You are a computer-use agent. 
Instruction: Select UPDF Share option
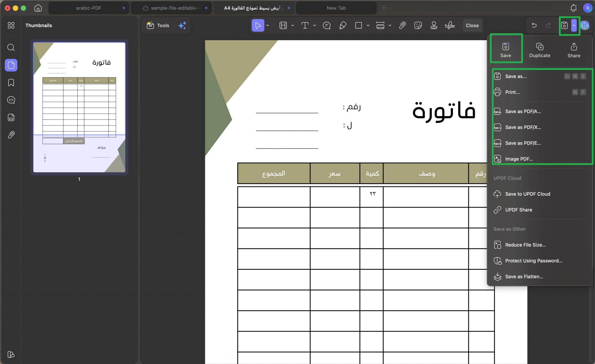click(540, 210)
